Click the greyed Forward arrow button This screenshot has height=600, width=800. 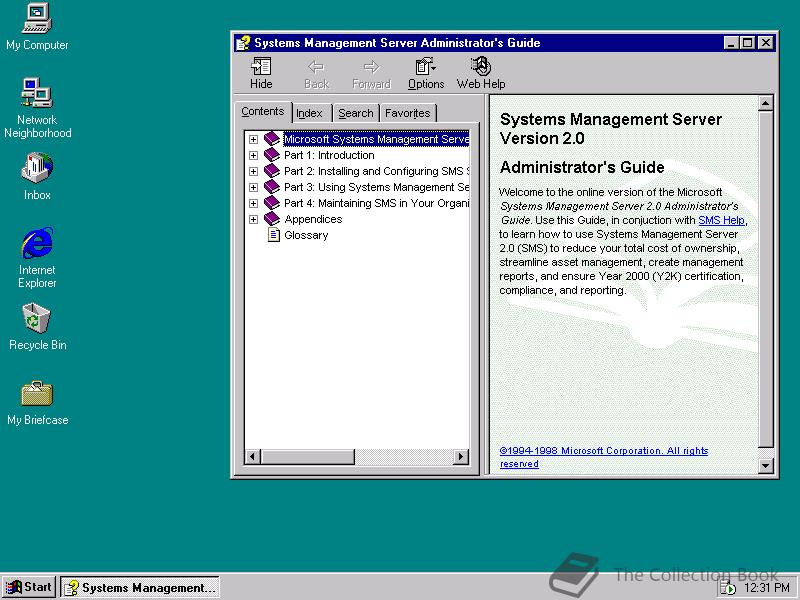tap(371, 73)
